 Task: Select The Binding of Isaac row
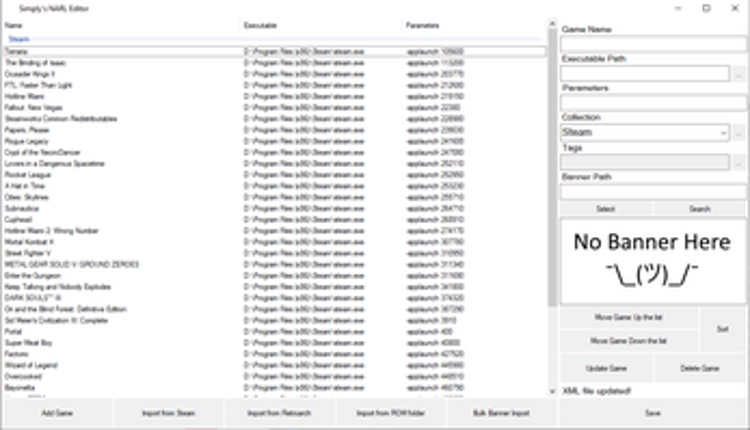pos(274,63)
